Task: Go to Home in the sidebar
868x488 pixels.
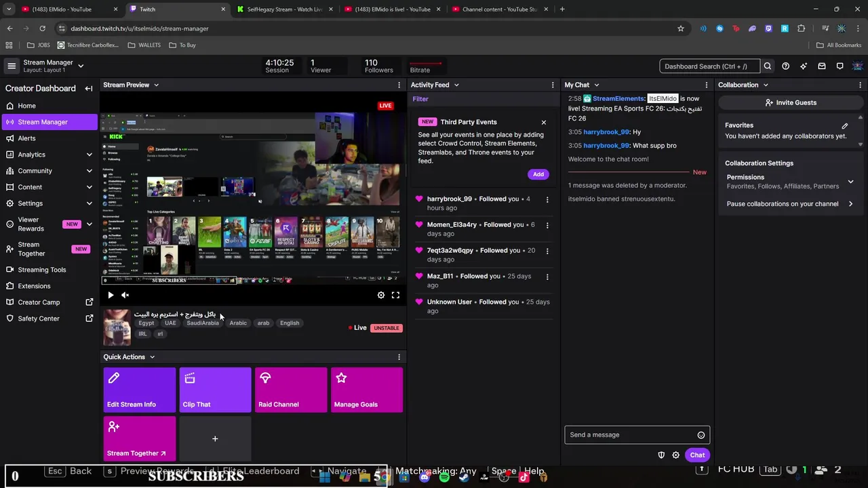Action: (49, 106)
